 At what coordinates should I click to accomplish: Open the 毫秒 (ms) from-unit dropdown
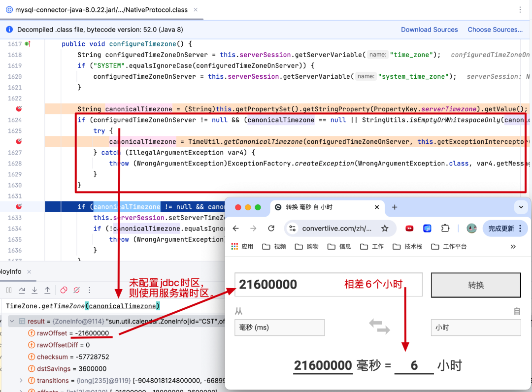(x=280, y=327)
